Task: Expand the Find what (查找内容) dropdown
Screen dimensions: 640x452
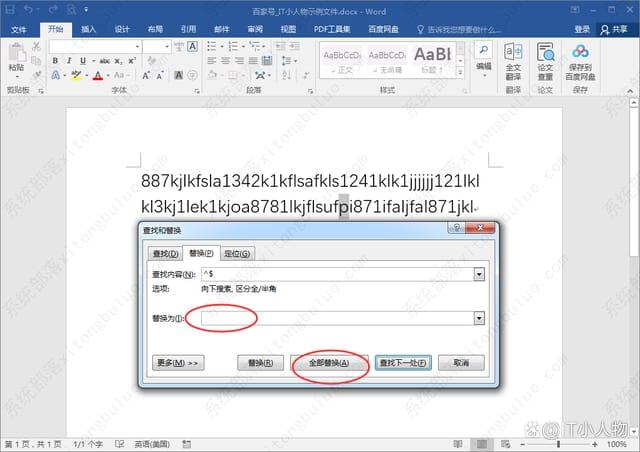Action: pyautogui.click(x=479, y=274)
